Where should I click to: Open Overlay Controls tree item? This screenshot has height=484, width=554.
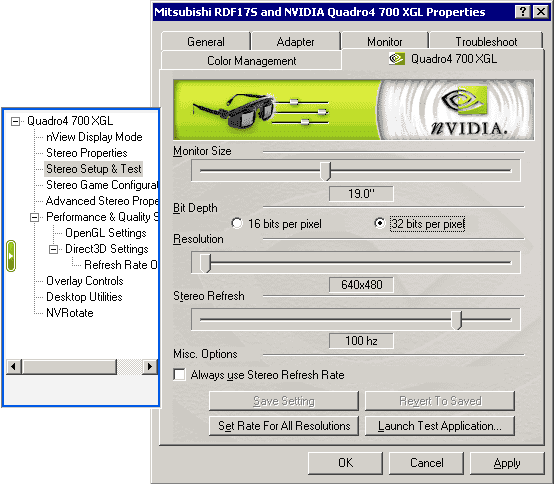(x=85, y=281)
